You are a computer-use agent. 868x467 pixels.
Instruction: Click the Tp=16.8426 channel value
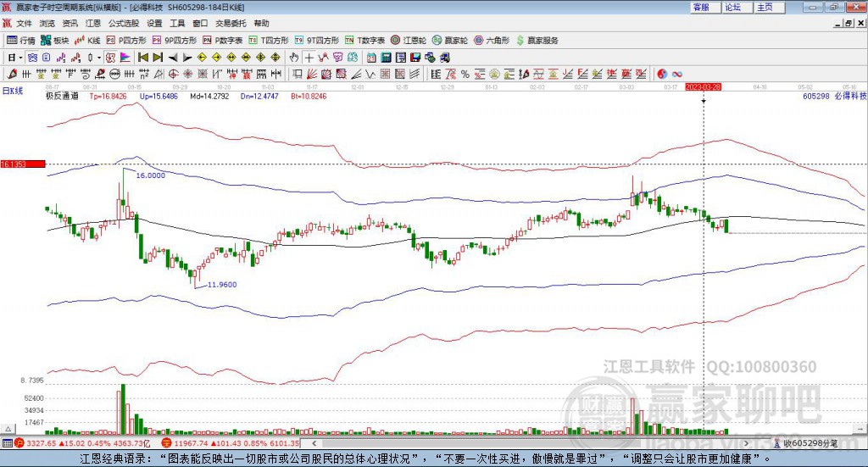pos(108,96)
